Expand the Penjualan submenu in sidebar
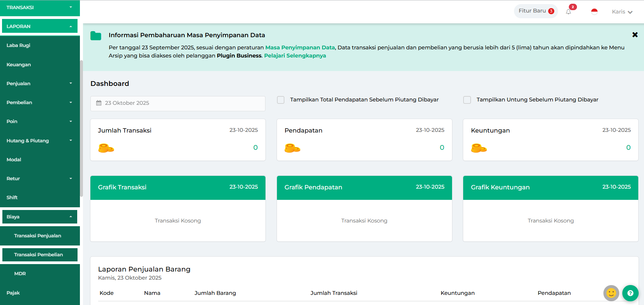This screenshot has height=305, width=644. [x=40, y=84]
